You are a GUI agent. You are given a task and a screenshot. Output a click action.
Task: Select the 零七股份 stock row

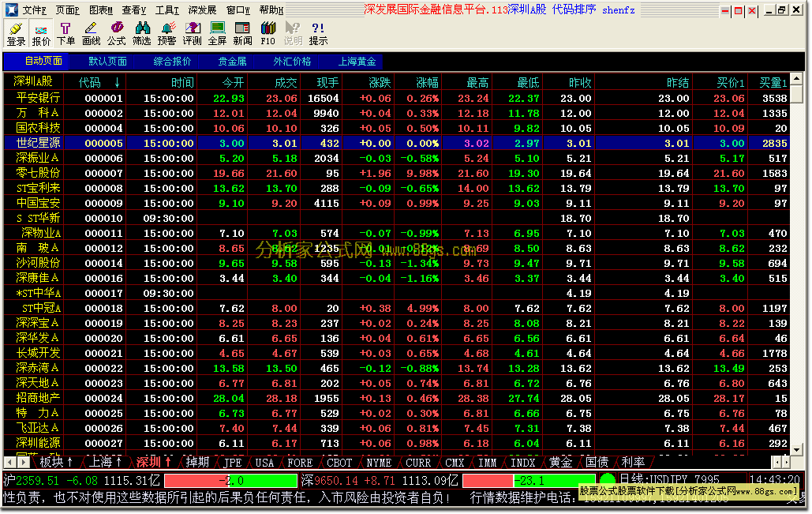click(397, 173)
